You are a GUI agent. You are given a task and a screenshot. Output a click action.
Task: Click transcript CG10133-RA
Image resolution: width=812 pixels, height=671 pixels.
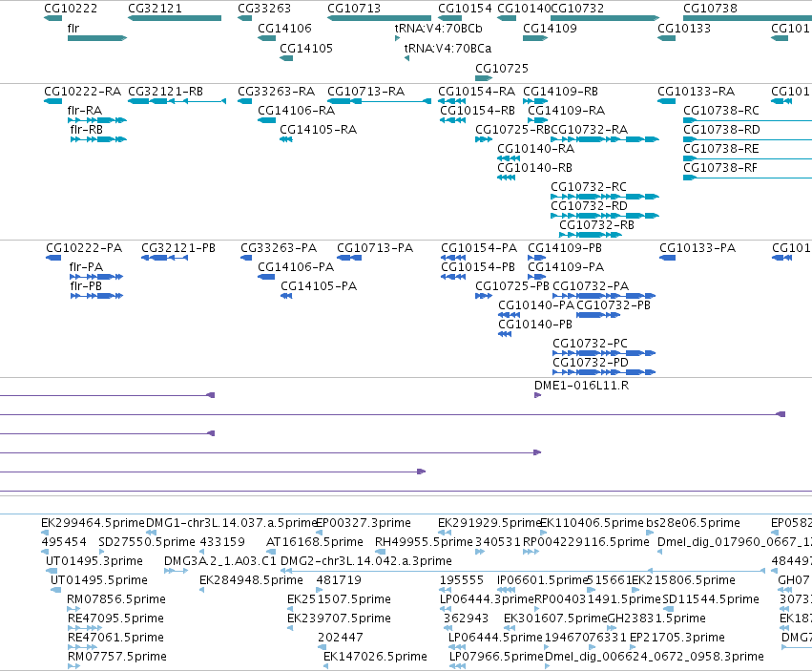697,92
